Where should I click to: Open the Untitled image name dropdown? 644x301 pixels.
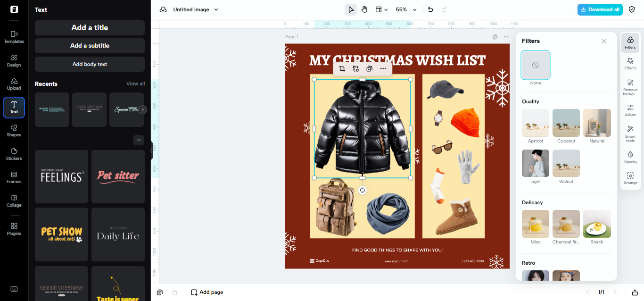click(196, 9)
